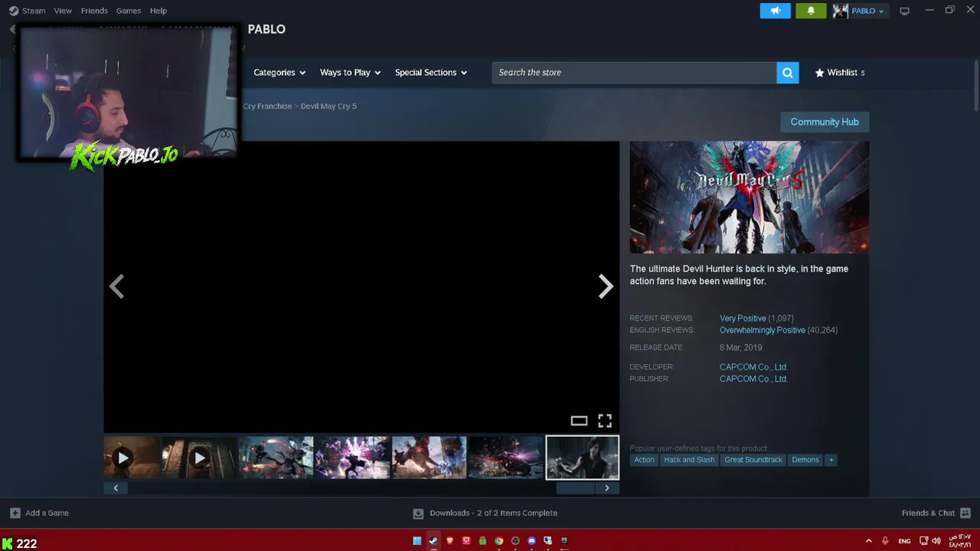
Task: Open the Steam menu
Action: pos(34,11)
